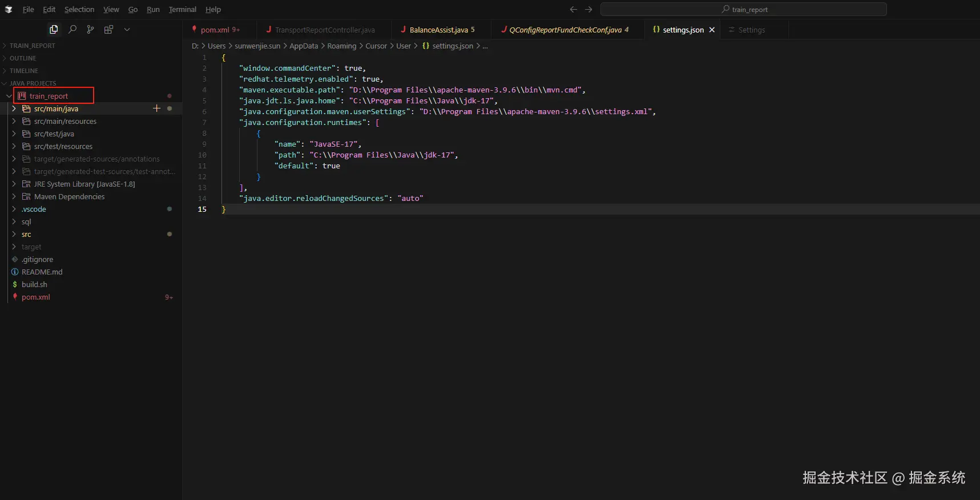Expand target/generated-sources/annotations folder
This screenshot has width=980, height=500.
coord(14,159)
